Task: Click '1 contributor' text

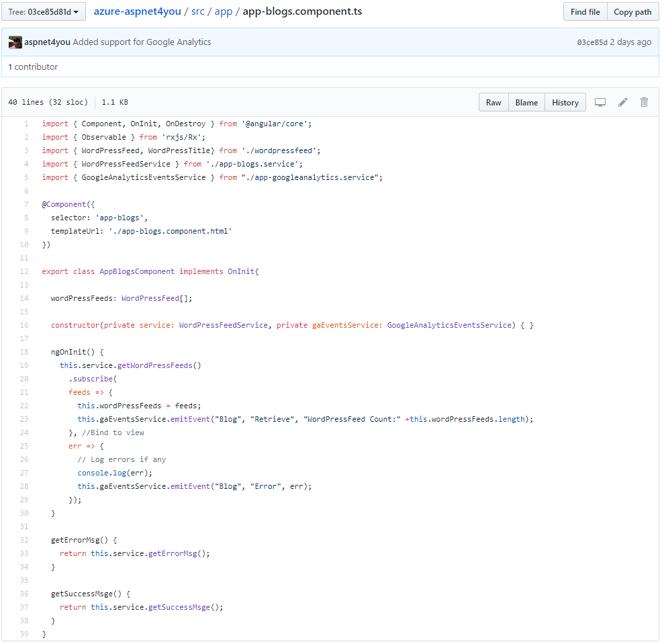Action: pyautogui.click(x=33, y=66)
